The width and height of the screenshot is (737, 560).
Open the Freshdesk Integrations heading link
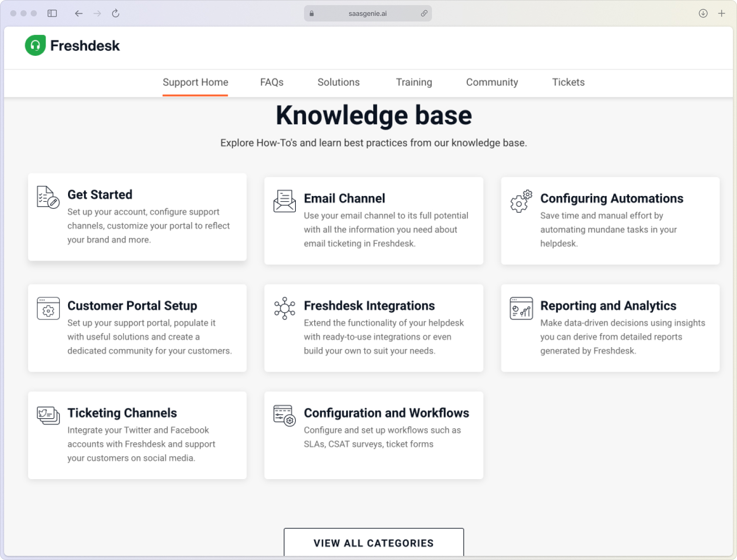[x=369, y=306]
